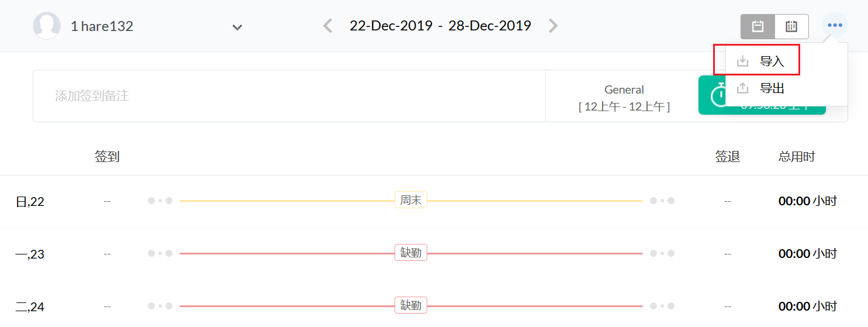868x327 pixels.
Task: Click the 缺勤 label on Monday 23 timeline
Action: pyautogui.click(x=410, y=253)
